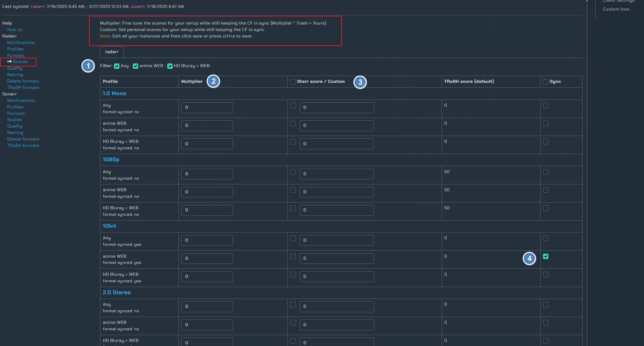This screenshot has width=644, height=346.
Task: Click Multiplier field for 1080p HD Bluray + WEB
Action: point(207,210)
